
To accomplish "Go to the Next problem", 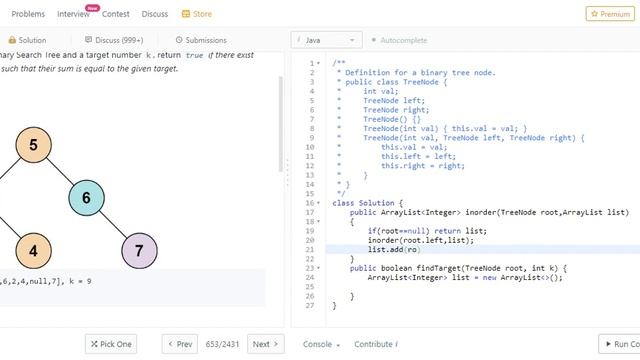I will pyautogui.click(x=266, y=344).
